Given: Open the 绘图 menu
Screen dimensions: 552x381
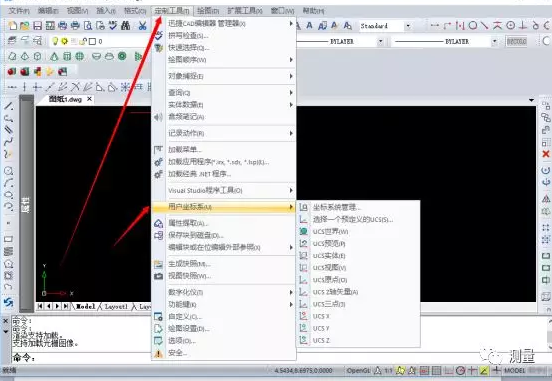Looking at the screenshot, I should [x=208, y=11].
